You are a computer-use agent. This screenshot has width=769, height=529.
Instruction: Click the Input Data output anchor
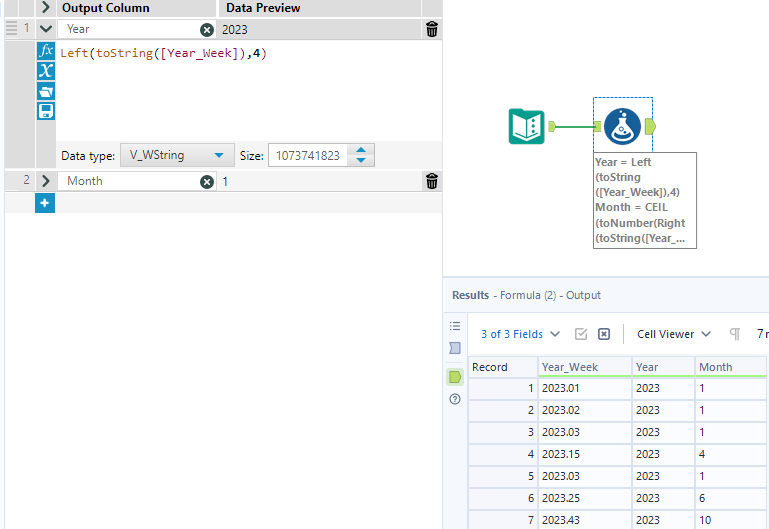552,126
